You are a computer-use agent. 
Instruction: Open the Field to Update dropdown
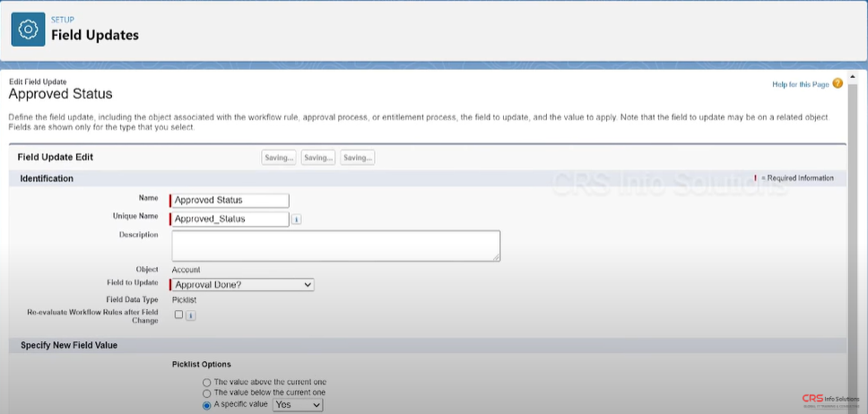[242, 284]
